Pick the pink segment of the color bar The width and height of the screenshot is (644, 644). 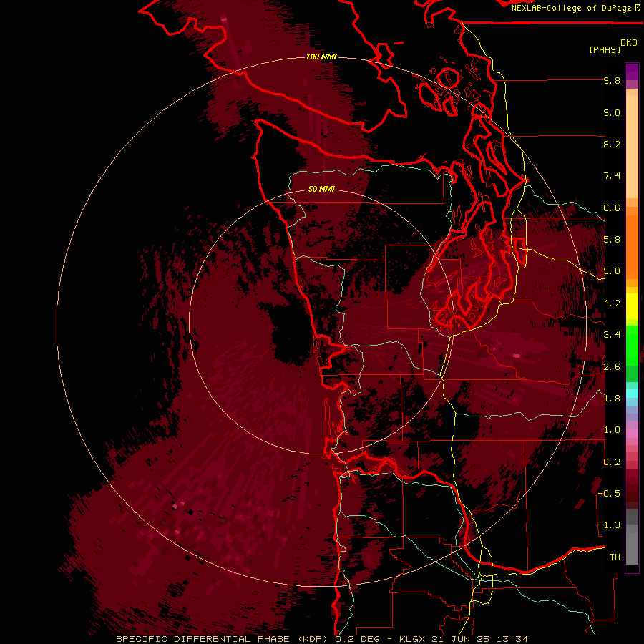tap(632, 434)
